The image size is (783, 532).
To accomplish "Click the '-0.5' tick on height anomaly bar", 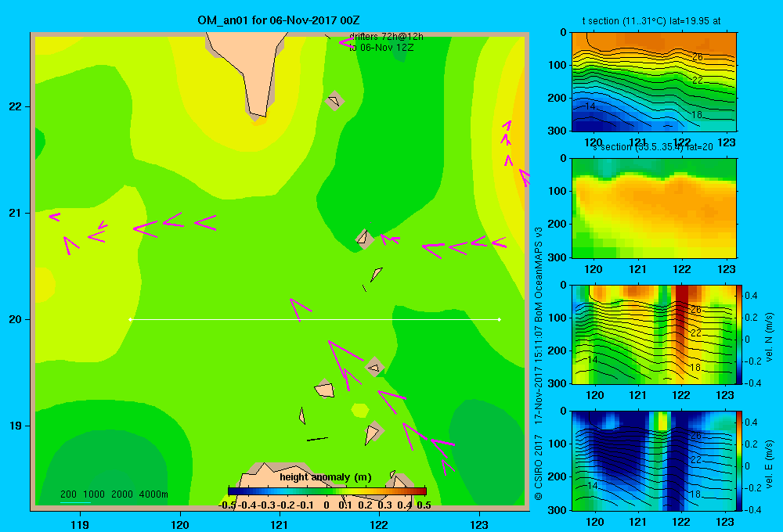I will [x=227, y=505].
